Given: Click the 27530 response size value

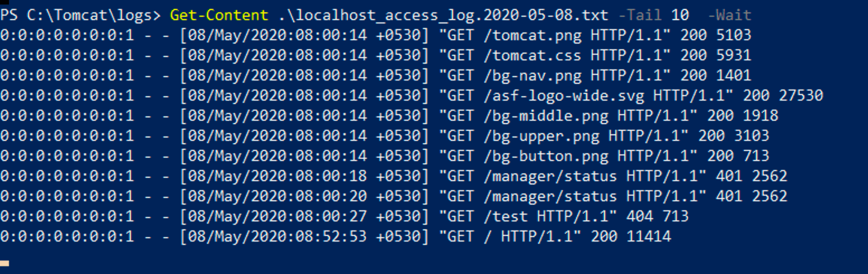Looking at the screenshot, I should [801, 96].
